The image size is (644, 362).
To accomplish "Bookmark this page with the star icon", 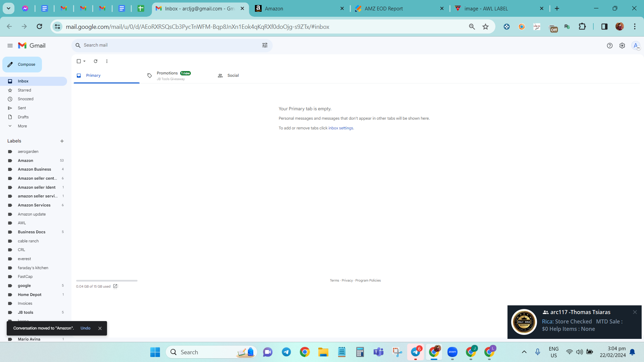I will pyautogui.click(x=485, y=27).
